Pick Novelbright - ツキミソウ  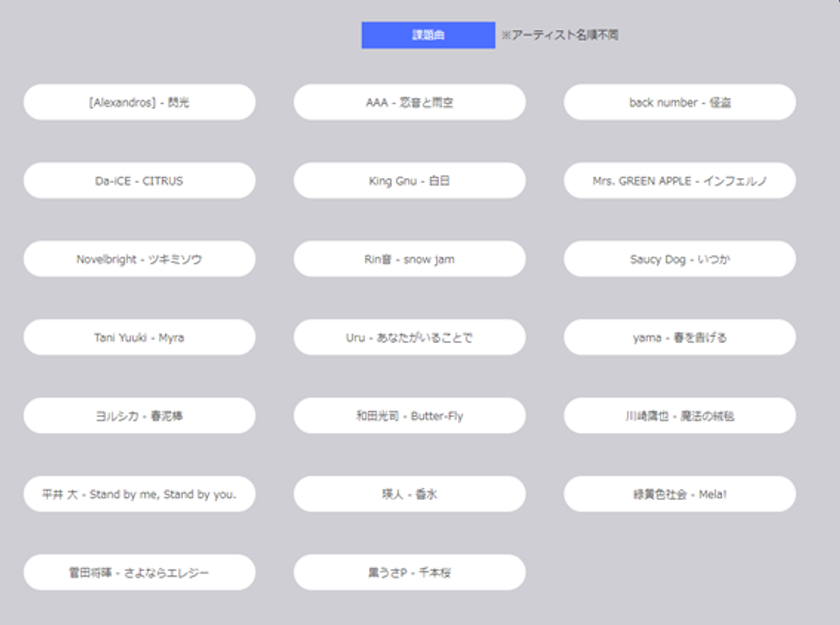tap(139, 259)
